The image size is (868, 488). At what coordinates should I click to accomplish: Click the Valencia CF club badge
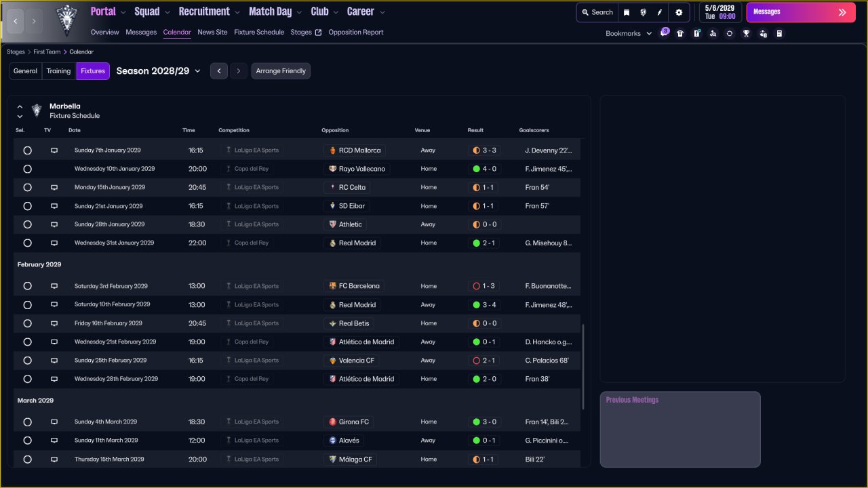tap(332, 361)
